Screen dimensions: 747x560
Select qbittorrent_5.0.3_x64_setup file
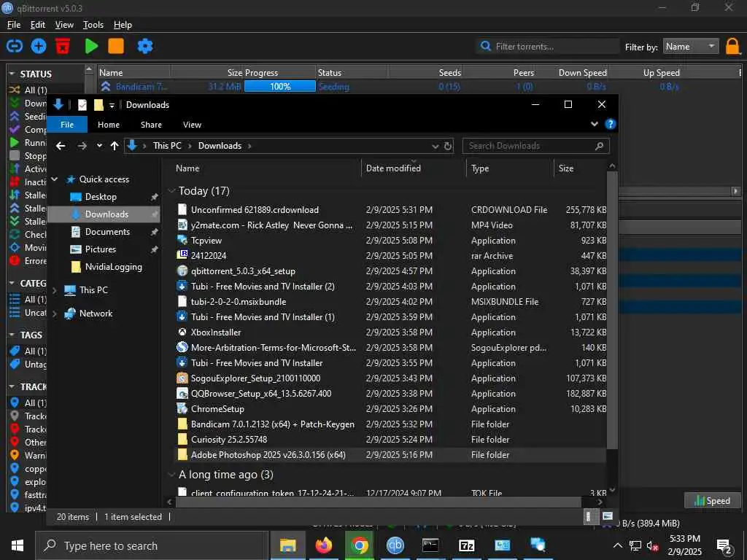243,271
